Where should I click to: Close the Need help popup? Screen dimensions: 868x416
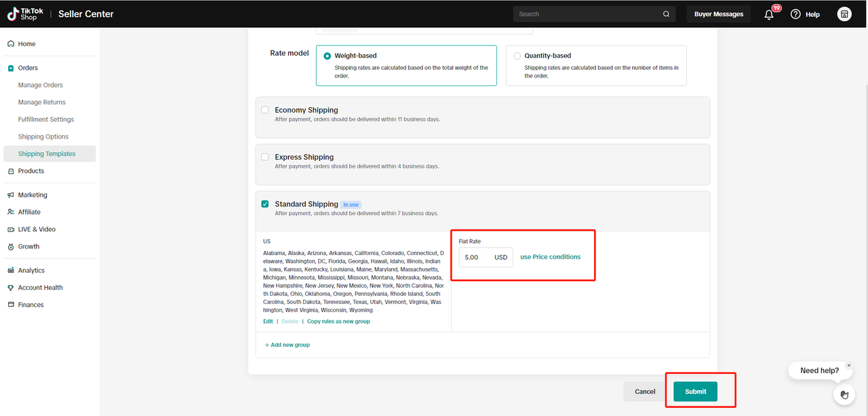tap(848, 365)
